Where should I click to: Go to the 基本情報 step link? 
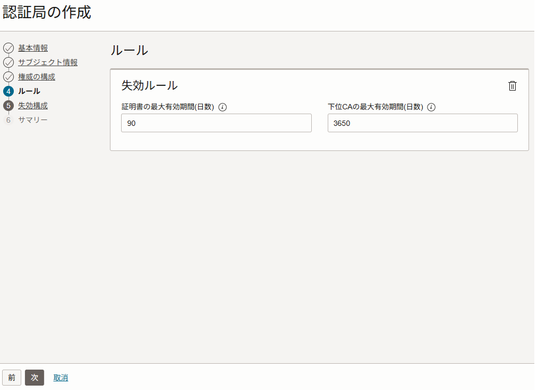click(x=33, y=48)
